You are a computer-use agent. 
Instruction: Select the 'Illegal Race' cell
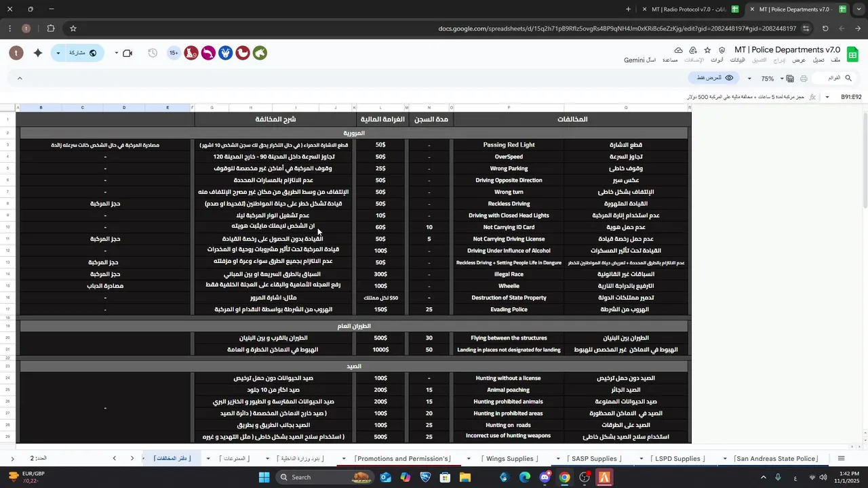(x=509, y=274)
